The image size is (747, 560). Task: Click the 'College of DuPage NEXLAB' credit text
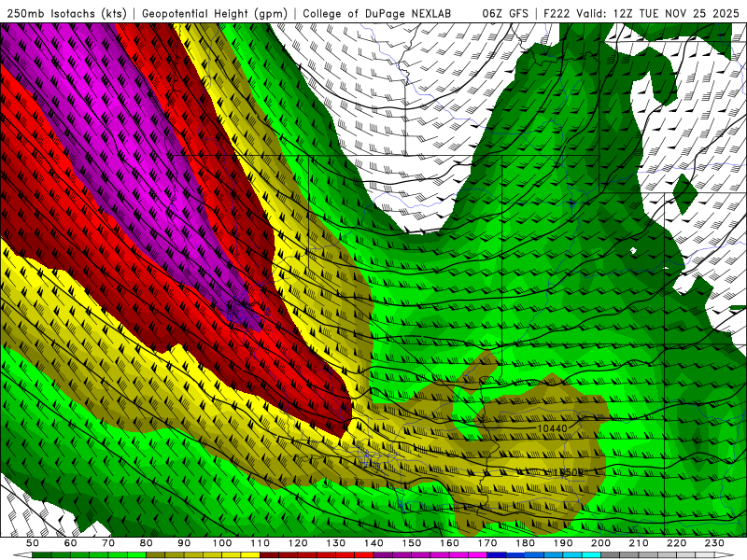coord(376,13)
